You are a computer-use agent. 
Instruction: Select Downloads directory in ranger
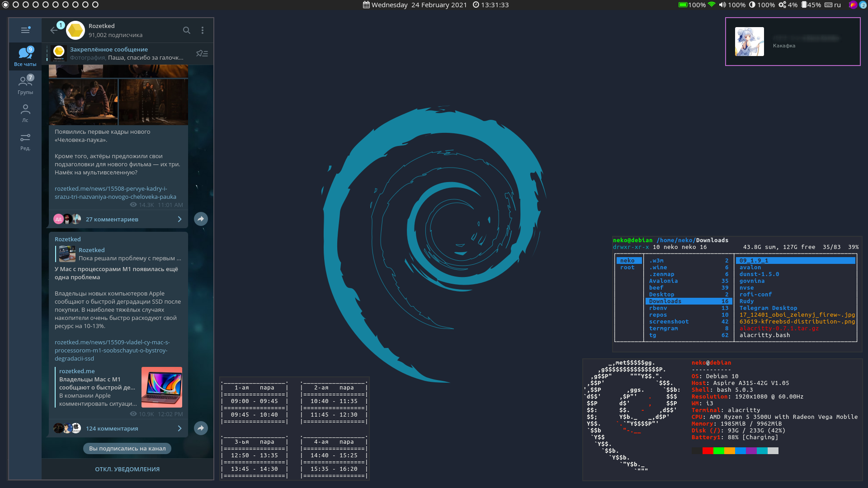[x=689, y=301]
